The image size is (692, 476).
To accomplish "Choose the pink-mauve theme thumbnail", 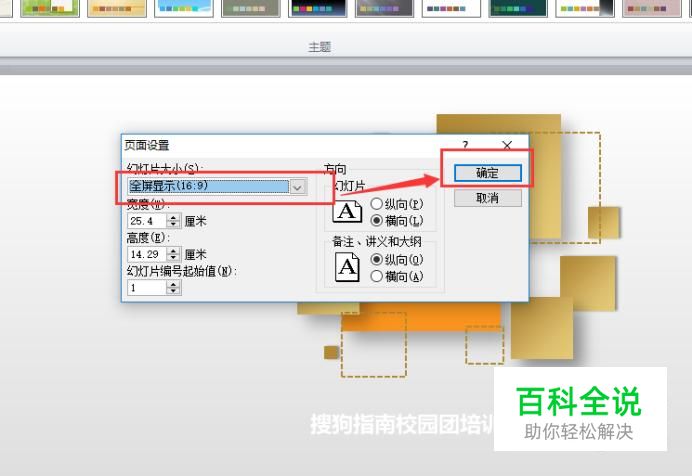I will pos(651,8).
